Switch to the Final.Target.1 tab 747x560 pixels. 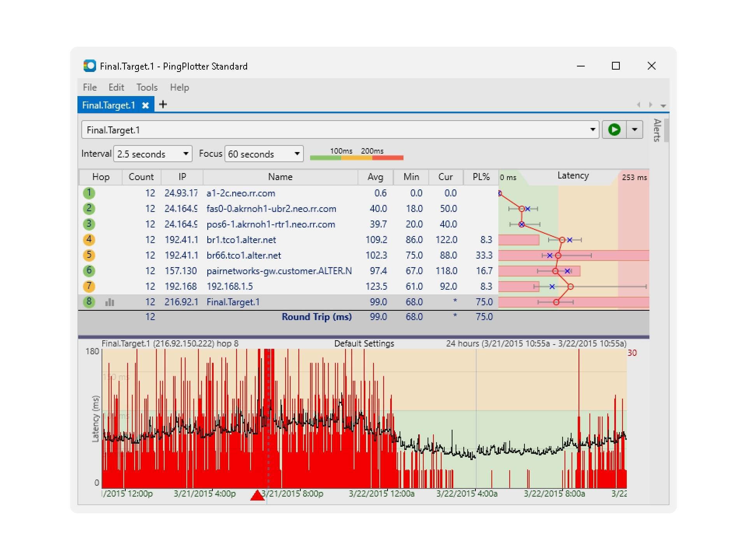tap(109, 105)
